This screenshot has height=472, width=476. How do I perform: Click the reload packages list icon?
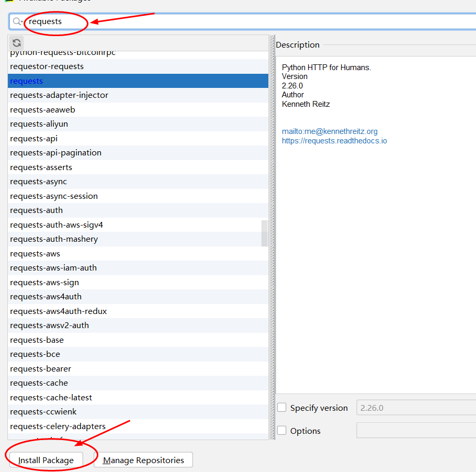[17, 43]
